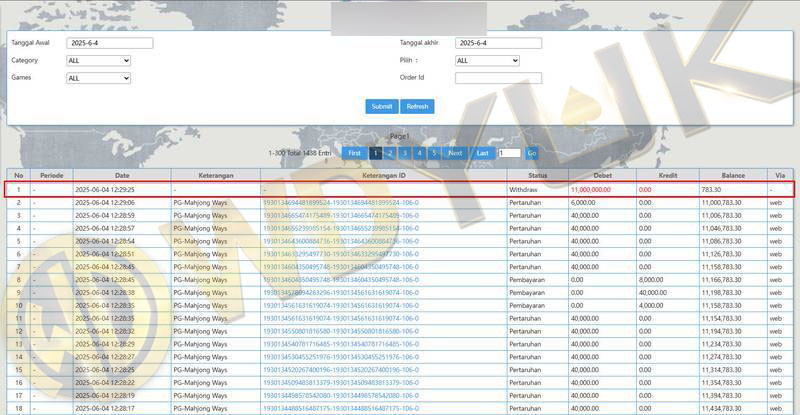Select page 1 in pagination

pos(376,153)
